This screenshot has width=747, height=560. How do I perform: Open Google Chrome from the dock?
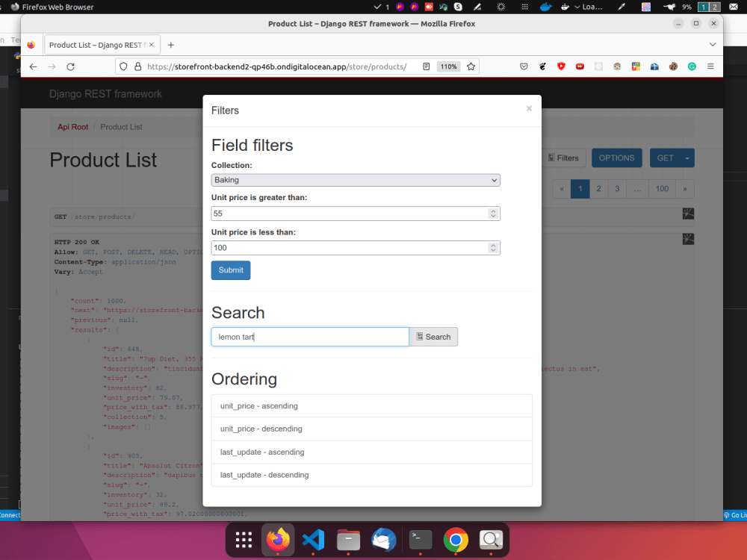point(456,540)
